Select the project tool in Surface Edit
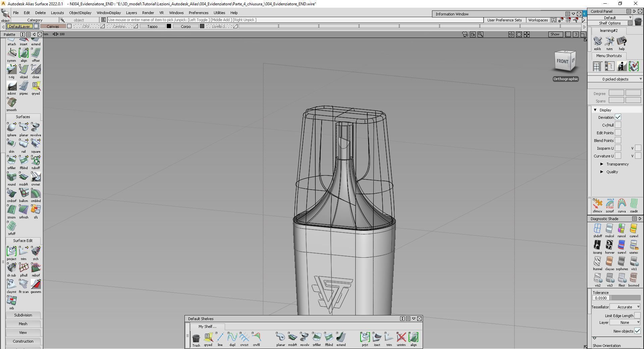Screen dimensions: 644x349 coord(11,251)
